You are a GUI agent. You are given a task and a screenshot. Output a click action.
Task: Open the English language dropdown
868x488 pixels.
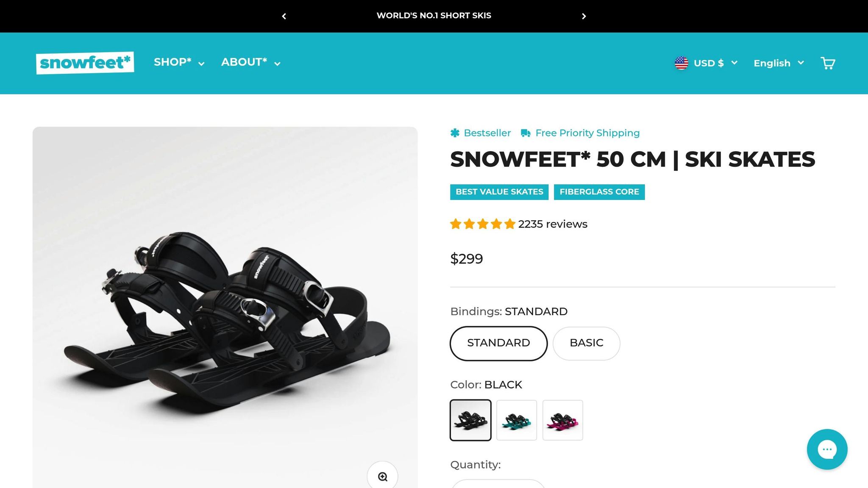coord(778,63)
